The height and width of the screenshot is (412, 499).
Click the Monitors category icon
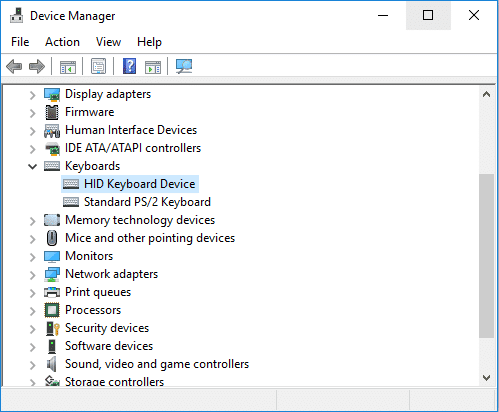click(x=52, y=256)
